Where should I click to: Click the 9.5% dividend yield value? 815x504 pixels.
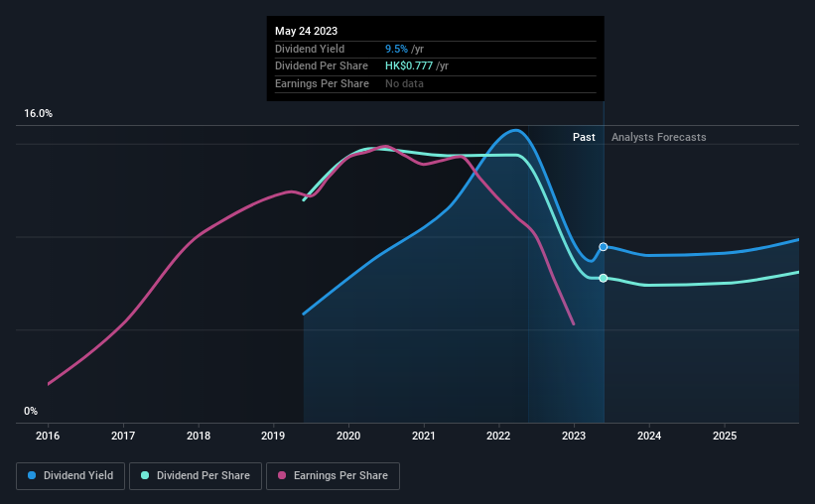[x=396, y=49]
